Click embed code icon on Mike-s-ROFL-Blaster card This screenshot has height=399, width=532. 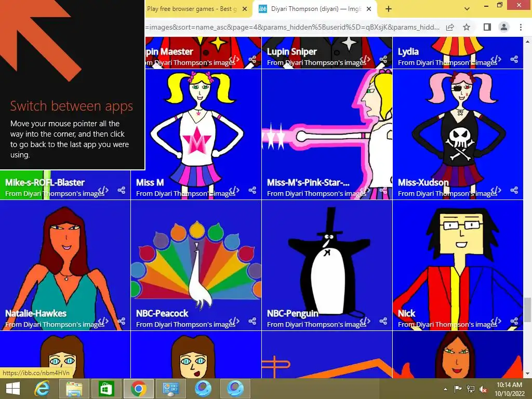(103, 190)
